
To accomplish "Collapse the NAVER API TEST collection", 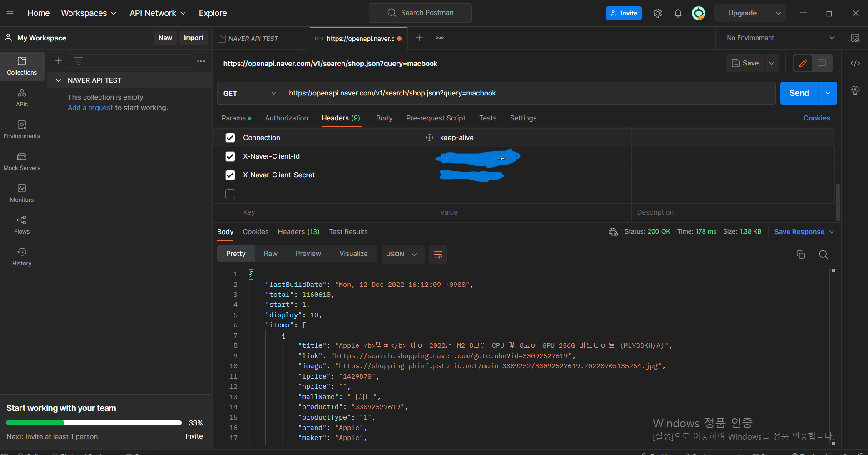I will (x=59, y=80).
